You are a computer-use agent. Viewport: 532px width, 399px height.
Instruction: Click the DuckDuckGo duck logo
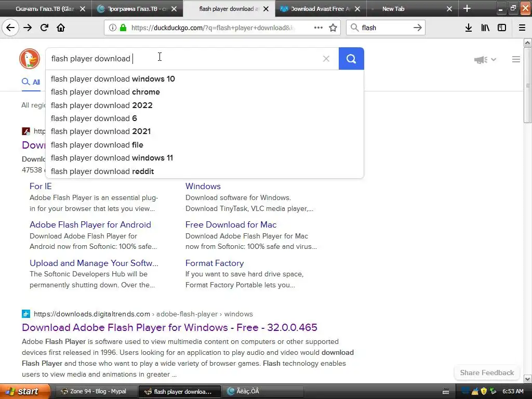tap(30, 59)
